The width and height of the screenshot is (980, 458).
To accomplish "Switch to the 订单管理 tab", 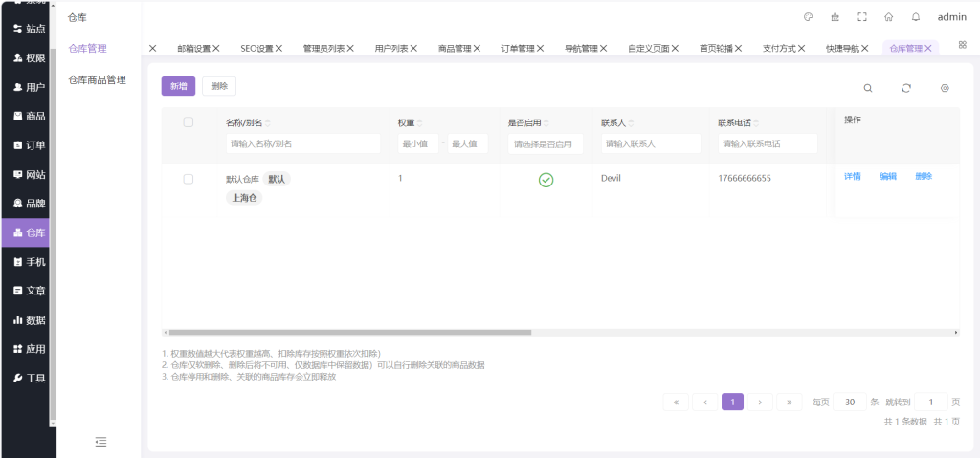I will [x=518, y=48].
